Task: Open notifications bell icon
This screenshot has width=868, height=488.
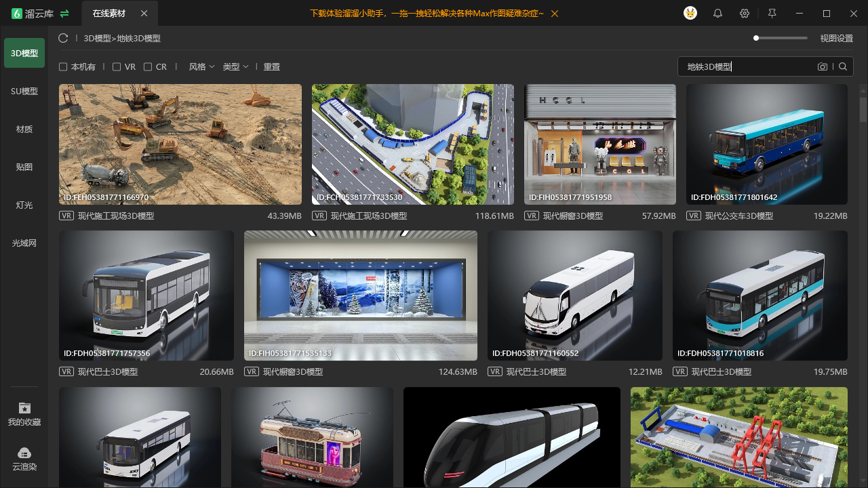Action: point(717,14)
